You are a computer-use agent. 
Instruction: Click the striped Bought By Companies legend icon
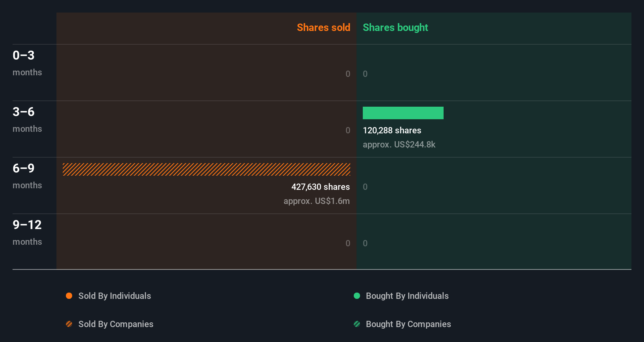point(357,324)
